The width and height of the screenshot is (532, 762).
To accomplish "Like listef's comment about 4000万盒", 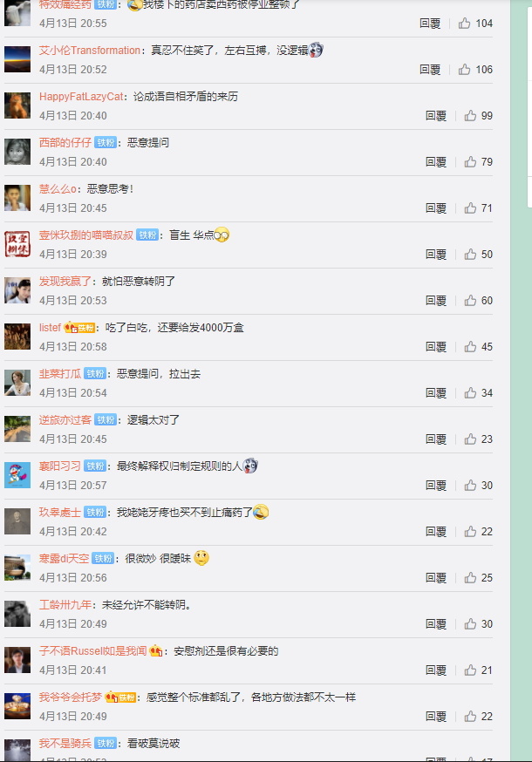I will [470, 346].
